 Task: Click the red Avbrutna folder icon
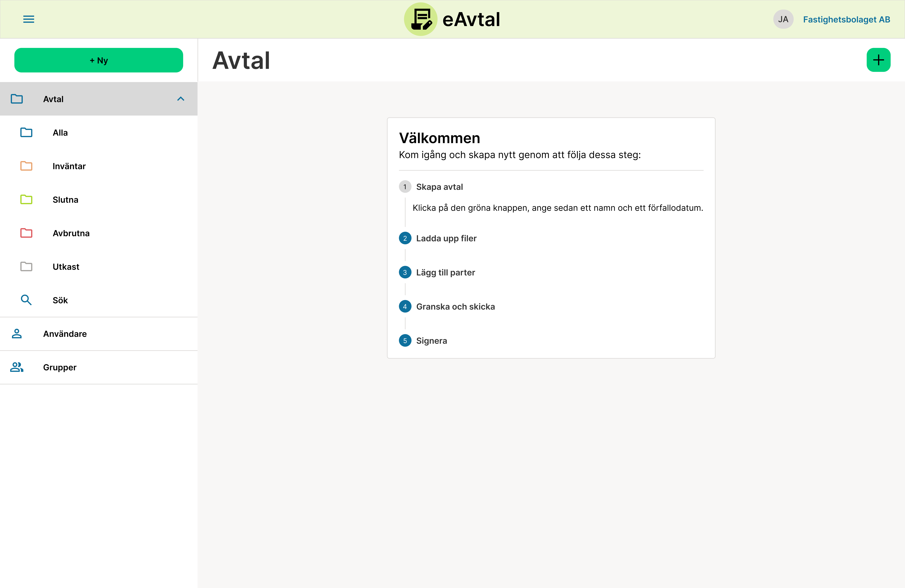pos(26,233)
